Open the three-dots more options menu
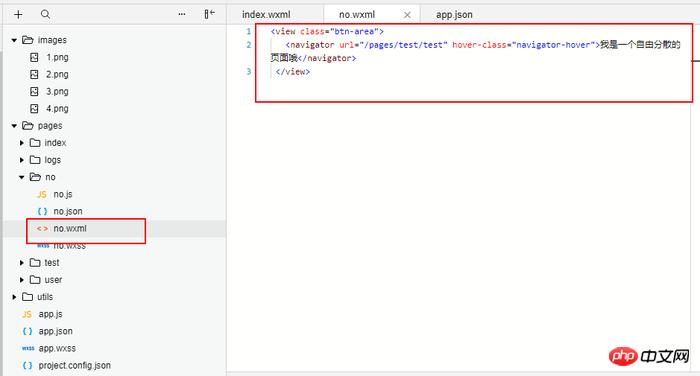The height and width of the screenshot is (376, 700). pos(182,14)
